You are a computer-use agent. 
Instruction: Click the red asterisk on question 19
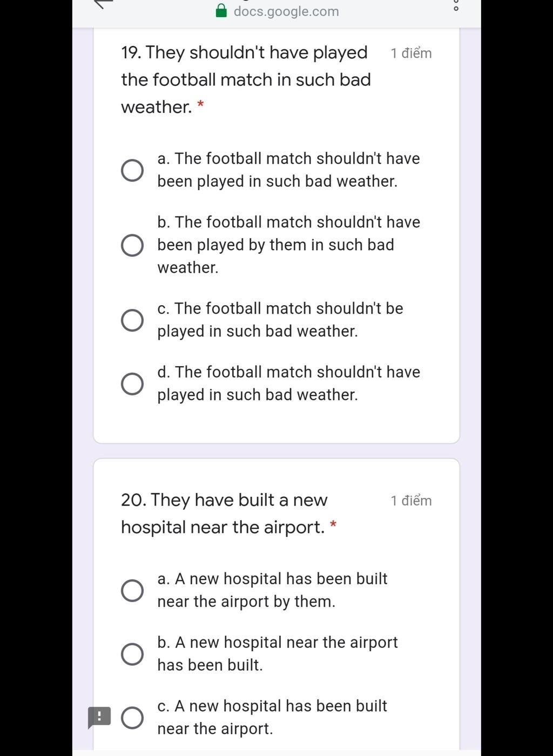tap(200, 104)
